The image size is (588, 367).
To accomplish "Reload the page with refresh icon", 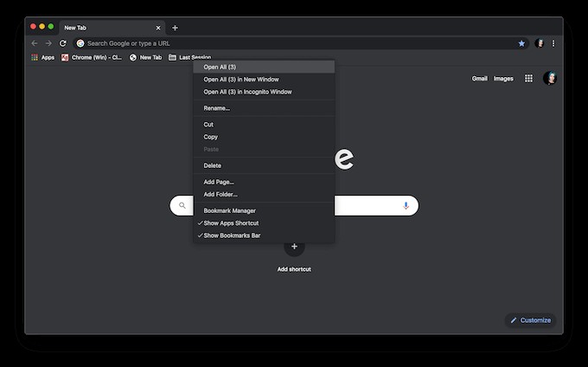I will point(63,43).
